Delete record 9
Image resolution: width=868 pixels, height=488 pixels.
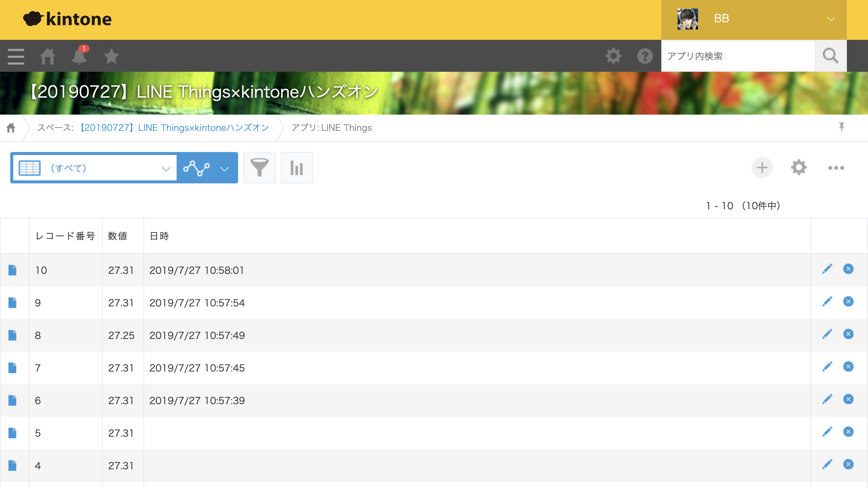point(848,301)
